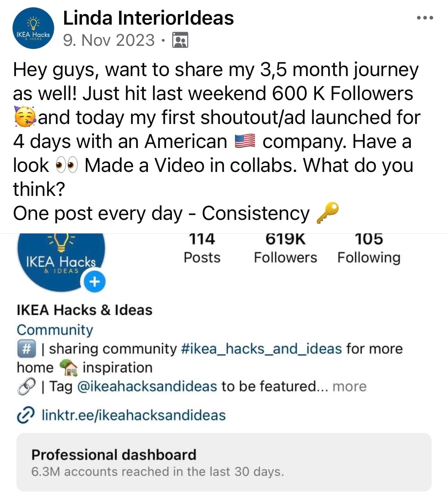Open the three-dot post options menu
The width and height of the screenshot is (448, 496).
point(425,18)
